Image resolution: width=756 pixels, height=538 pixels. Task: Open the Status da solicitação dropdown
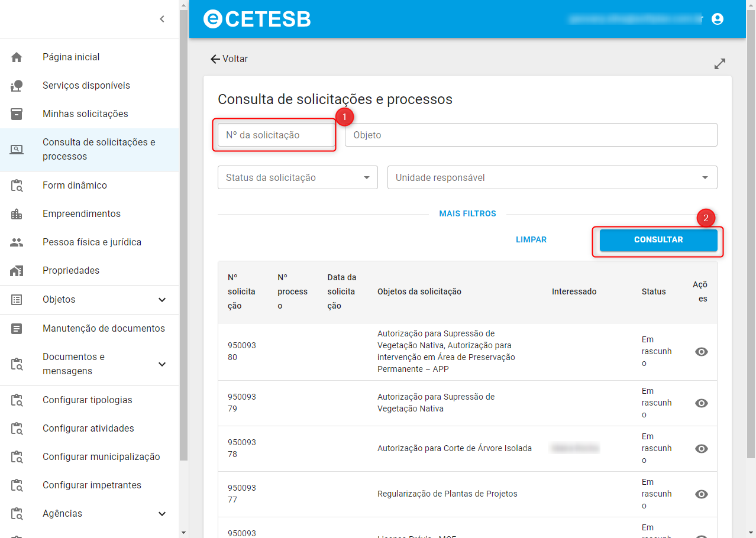(x=298, y=177)
